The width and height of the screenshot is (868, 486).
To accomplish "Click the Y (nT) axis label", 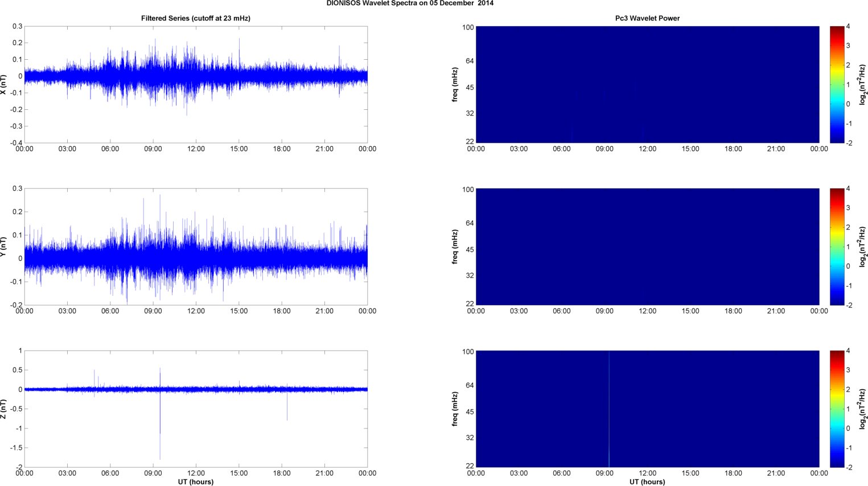I will [x=4, y=246].
